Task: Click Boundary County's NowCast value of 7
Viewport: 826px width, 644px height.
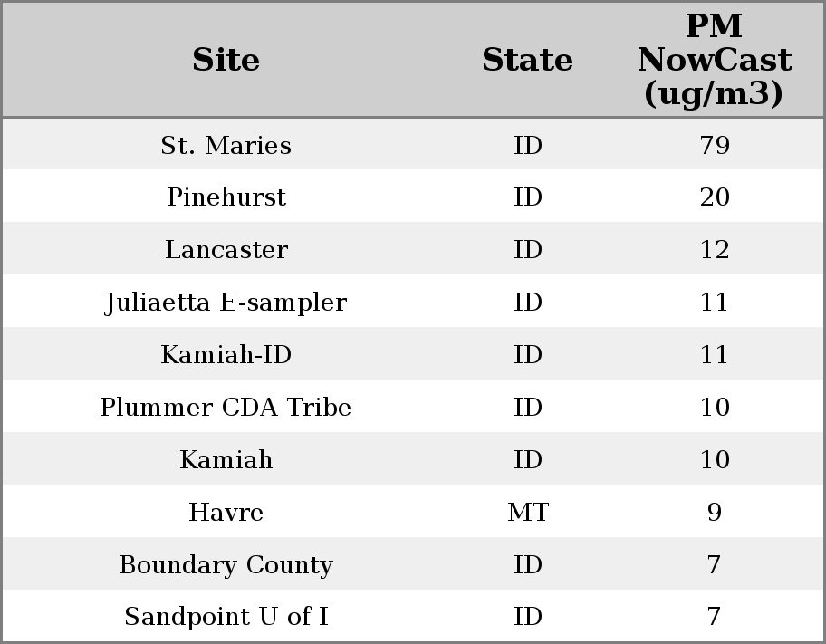Action: (x=714, y=565)
